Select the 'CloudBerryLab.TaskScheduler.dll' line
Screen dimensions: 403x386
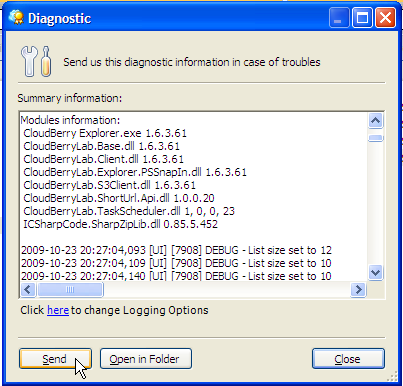pos(129,211)
